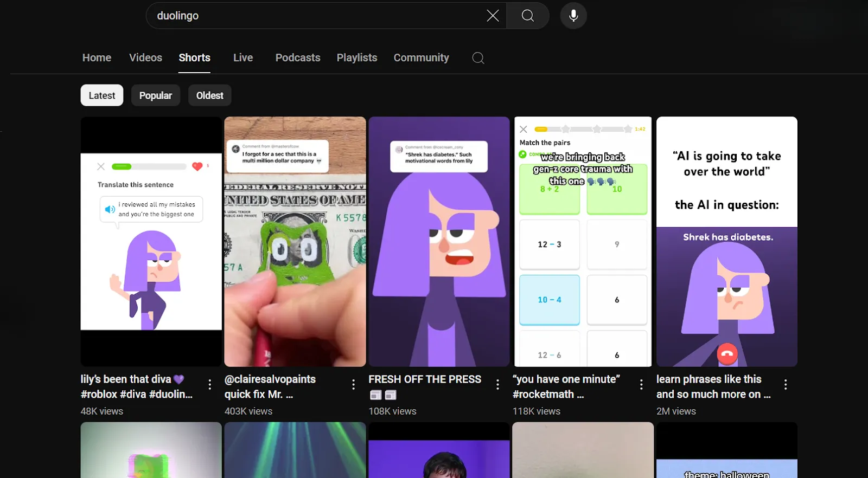Open options for lily's been that diva short
This screenshot has height=478, width=868.
click(x=210, y=385)
